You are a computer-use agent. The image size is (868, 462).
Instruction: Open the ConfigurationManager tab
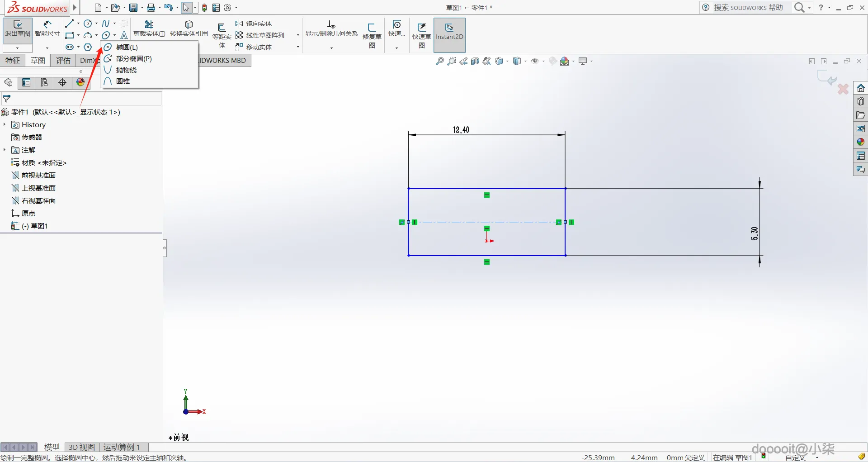coord(44,82)
